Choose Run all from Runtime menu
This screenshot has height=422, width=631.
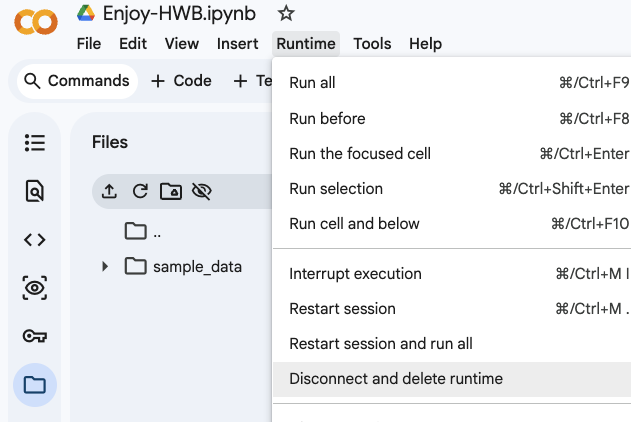tap(312, 83)
